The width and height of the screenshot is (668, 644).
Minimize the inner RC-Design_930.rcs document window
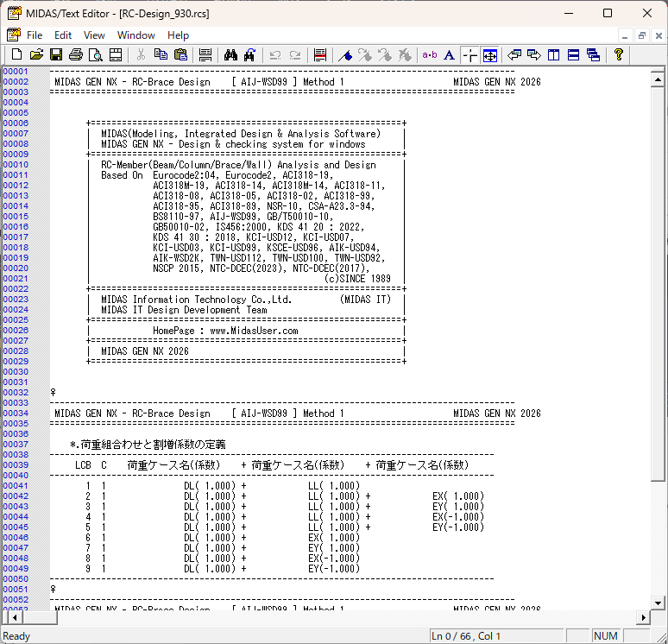point(625,35)
